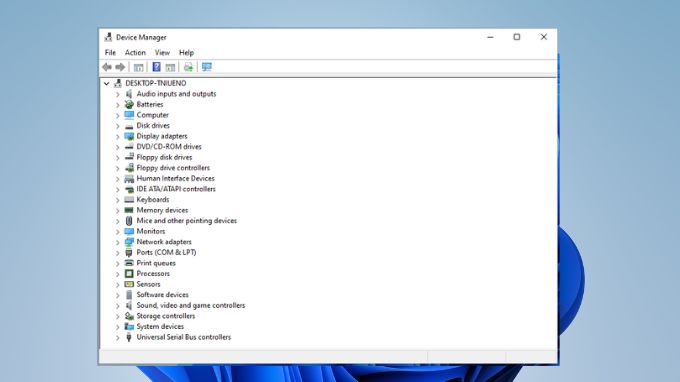
Task: Open the Action menu
Action: tap(135, 52)
